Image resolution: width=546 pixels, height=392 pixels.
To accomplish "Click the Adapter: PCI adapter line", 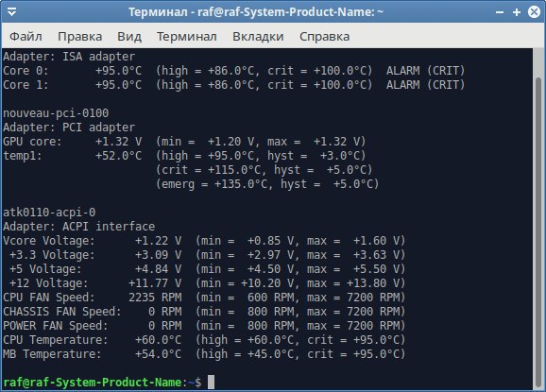I will click(69, 128).
